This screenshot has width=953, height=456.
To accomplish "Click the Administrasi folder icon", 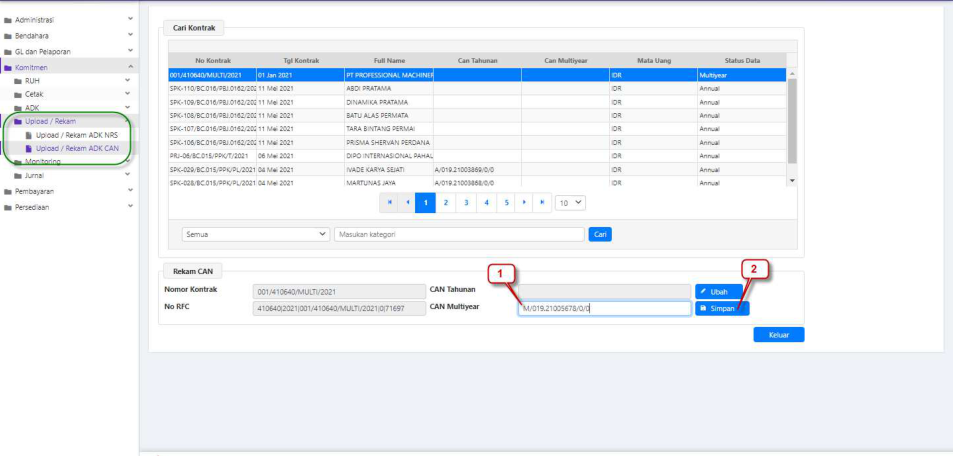I will pyautogui.click(x=6, y=19).
